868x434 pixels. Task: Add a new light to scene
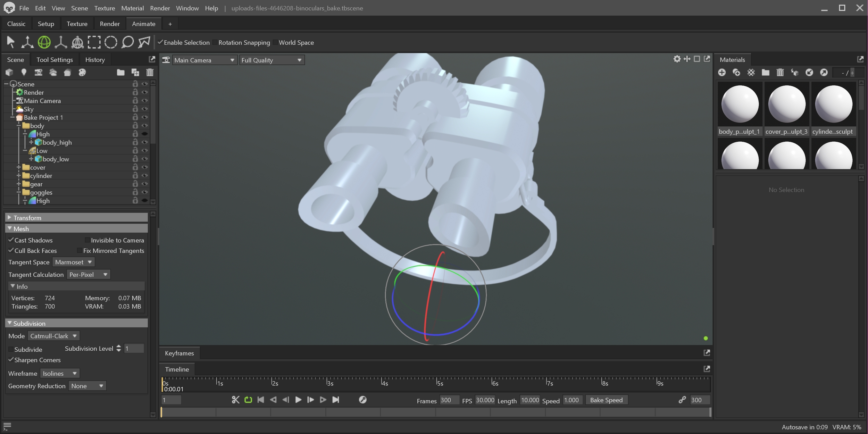tap(24, 72)
